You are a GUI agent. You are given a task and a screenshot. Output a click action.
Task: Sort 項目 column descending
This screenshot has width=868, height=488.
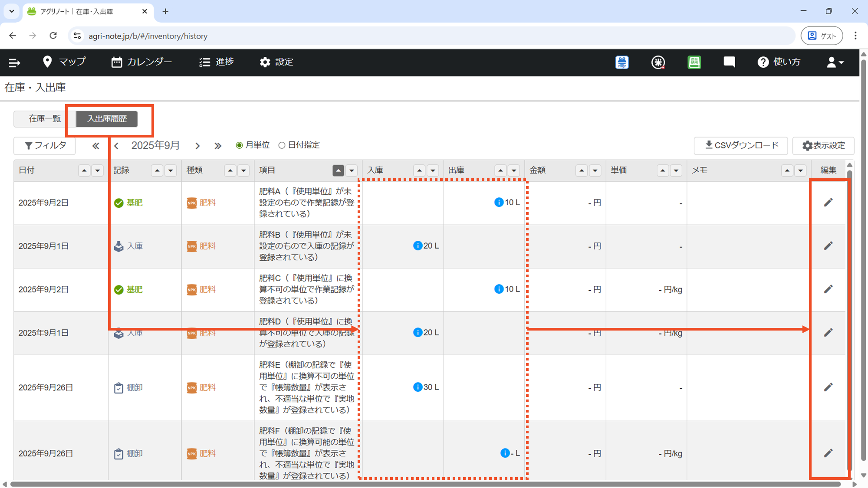coord(352,171)
